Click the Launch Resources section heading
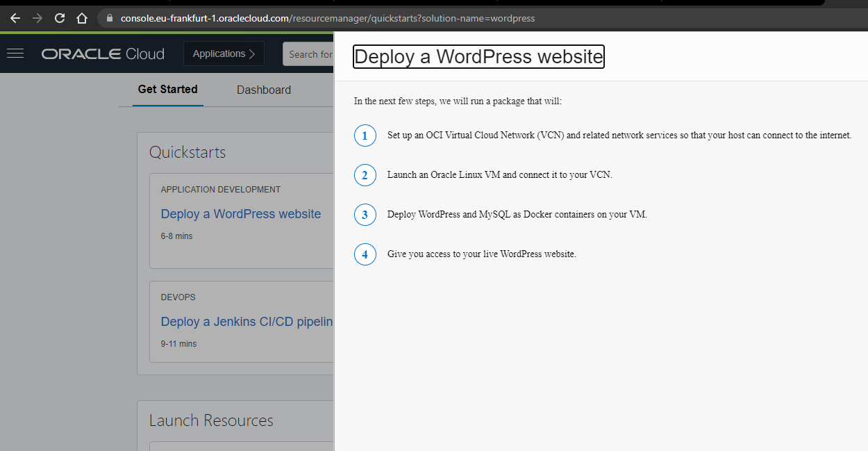The height and width of the screenshot is (451, 868). (211, 420)
